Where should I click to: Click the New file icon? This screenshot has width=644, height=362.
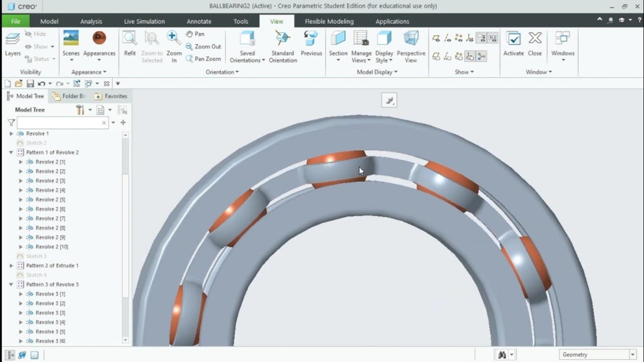tap(8, 83)
